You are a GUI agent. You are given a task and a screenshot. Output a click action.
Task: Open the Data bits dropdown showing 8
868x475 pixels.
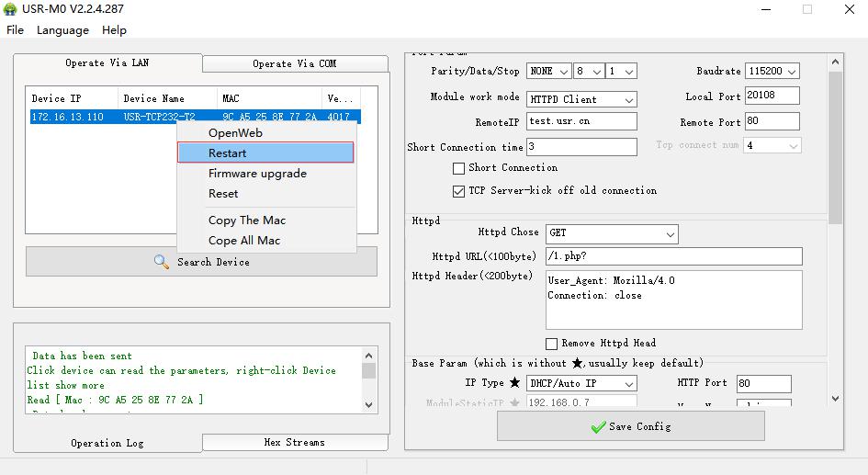589,71
